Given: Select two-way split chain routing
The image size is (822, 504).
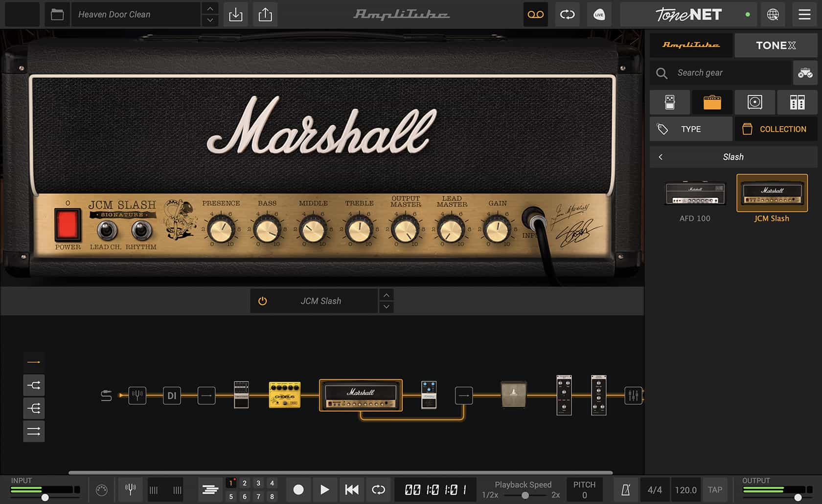Looking at the screenshot, I should (x=34, y=385).
